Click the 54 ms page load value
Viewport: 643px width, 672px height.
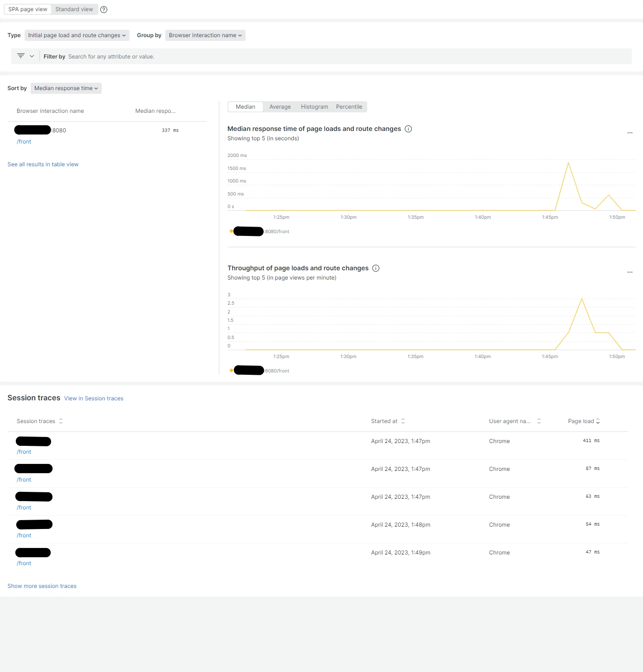tap(592, 524)
